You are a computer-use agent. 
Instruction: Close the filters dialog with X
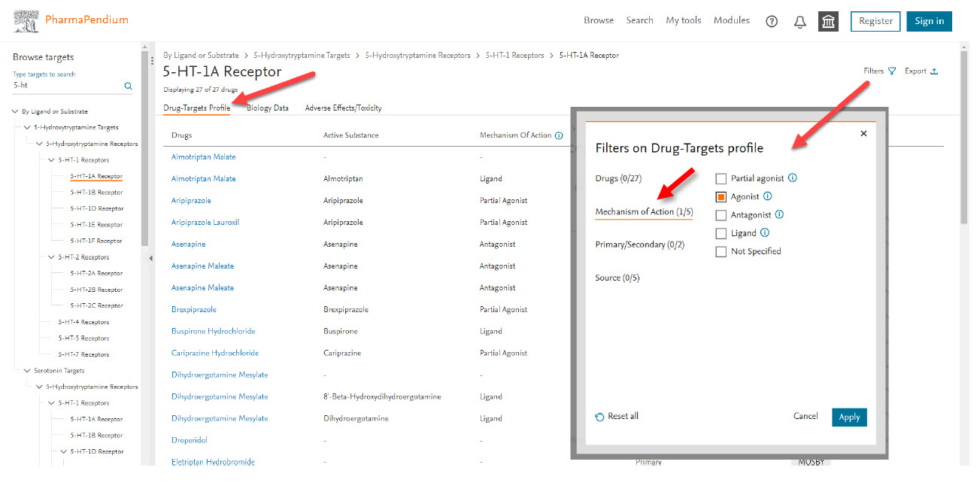pos(863,133)
